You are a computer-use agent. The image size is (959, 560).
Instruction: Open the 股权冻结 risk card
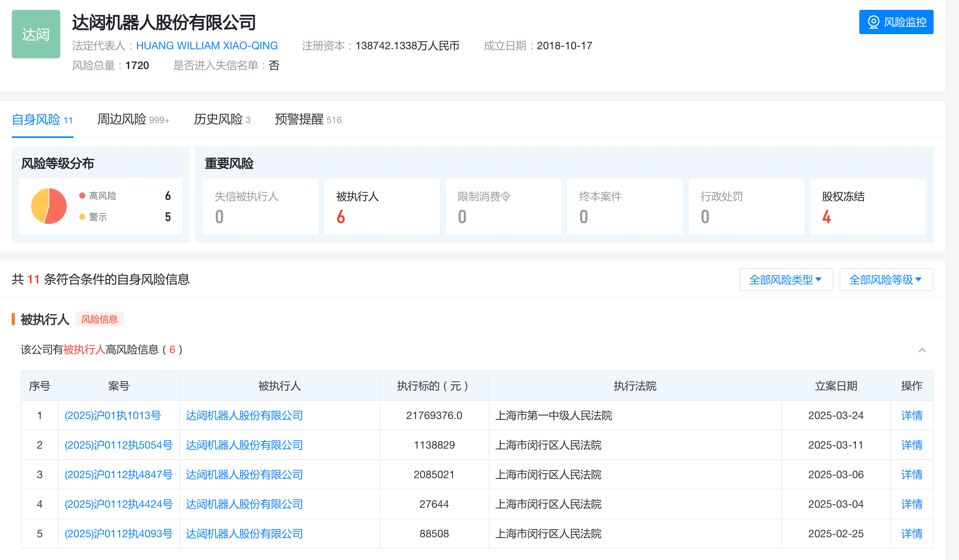coord(868,206)
